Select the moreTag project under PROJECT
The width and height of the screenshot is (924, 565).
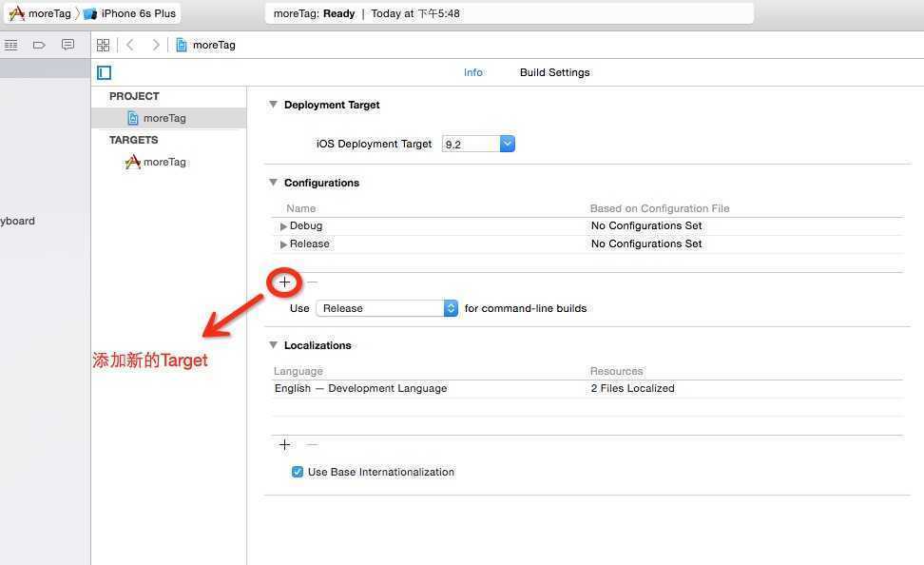tap(169, 118)
